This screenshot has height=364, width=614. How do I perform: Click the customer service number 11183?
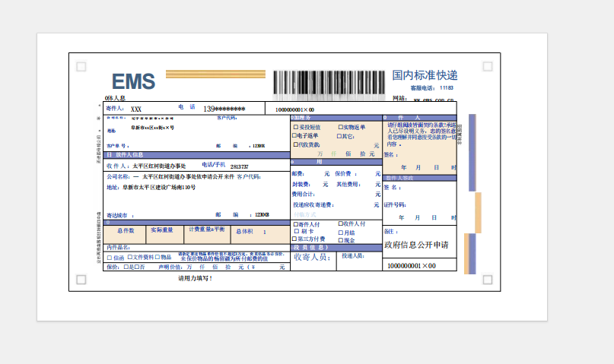coord(447,88)
